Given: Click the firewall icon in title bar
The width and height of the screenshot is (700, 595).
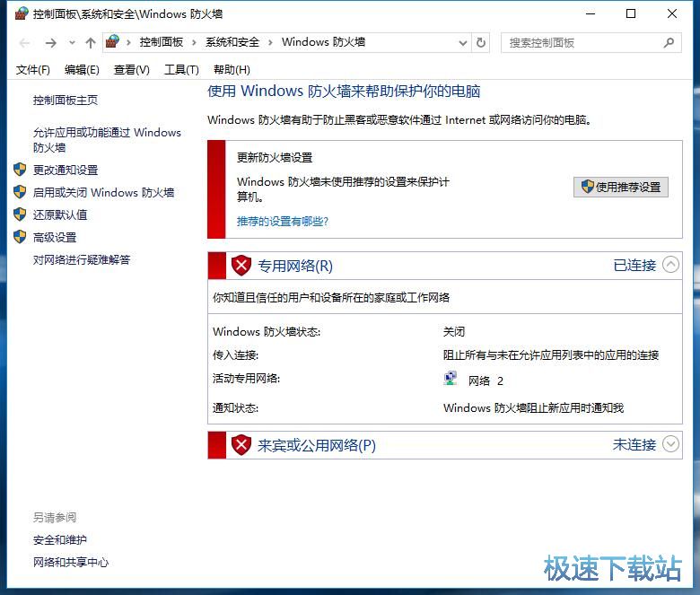Looking at the screenshot, I should coord(22,13).
